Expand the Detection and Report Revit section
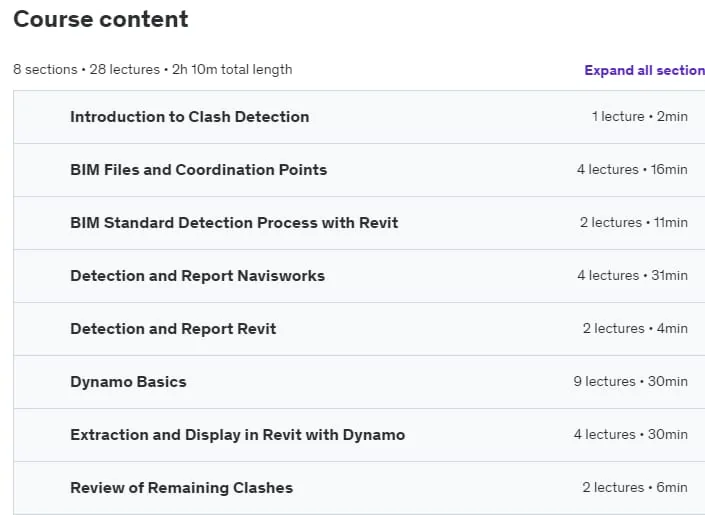Image resolution: width=705 pixels, height=515 pixels. (359, 329)
